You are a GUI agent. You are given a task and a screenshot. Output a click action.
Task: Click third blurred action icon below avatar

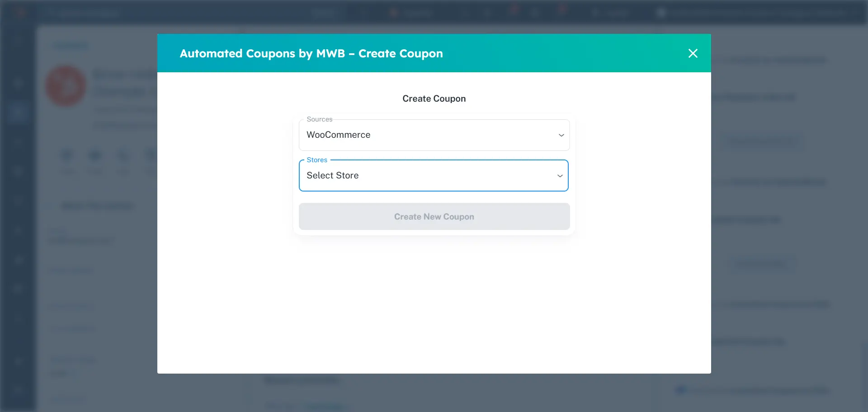[123, 156]
